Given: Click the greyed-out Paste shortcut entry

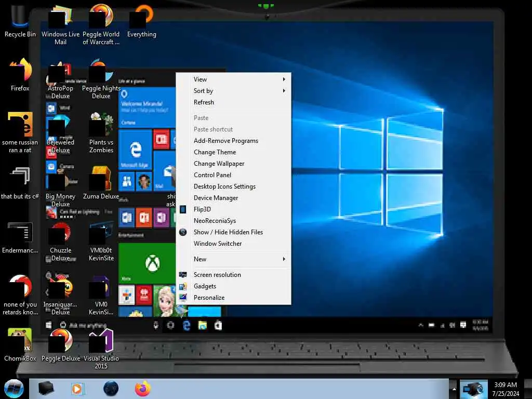Looking at the screenshot, I should (233, 129).
